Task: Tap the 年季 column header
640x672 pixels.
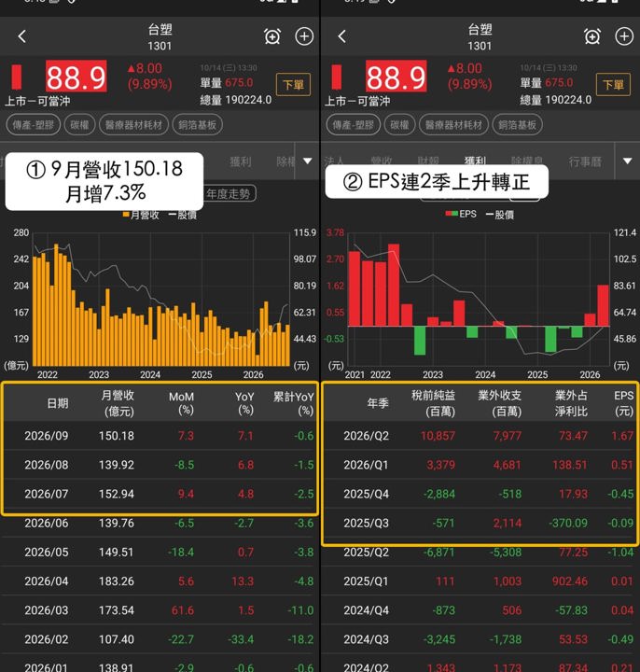Action: [378, 403]
